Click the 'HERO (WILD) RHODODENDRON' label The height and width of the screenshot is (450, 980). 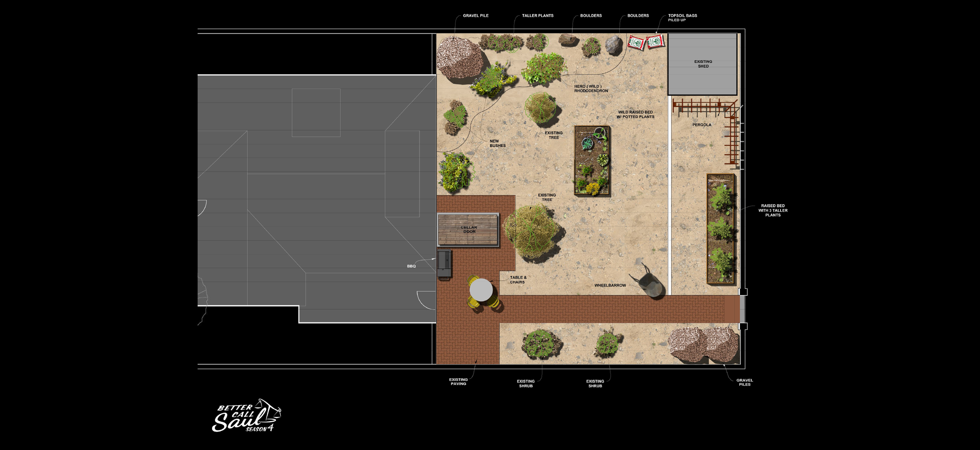click(x=591, y=89)
